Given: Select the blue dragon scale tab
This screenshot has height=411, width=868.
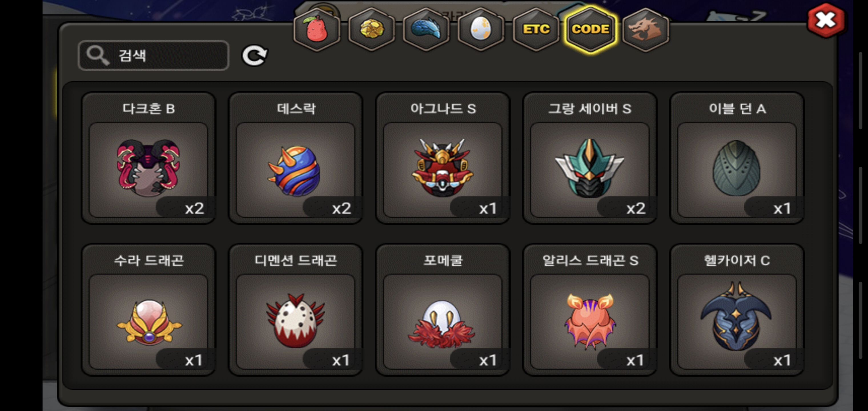Looking at the screenshot, I should point(426,30).
